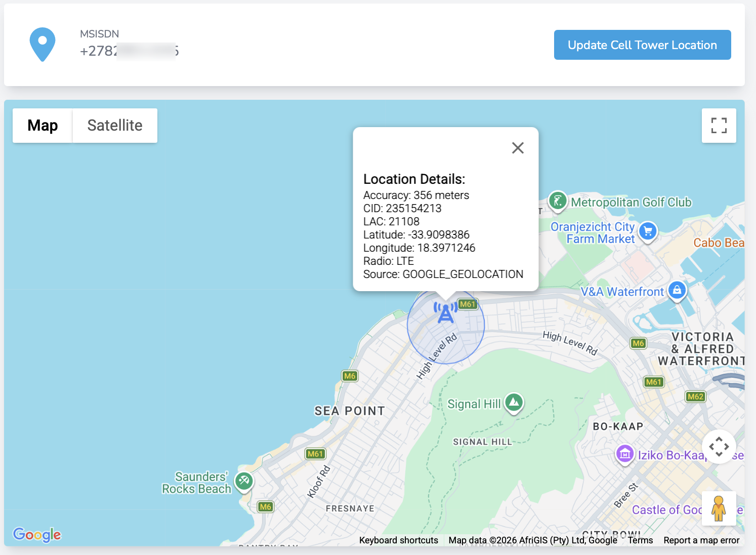Click the Google logo on map
The width and height of the screenshot is (756, 555).
click(x=37, y=534)
